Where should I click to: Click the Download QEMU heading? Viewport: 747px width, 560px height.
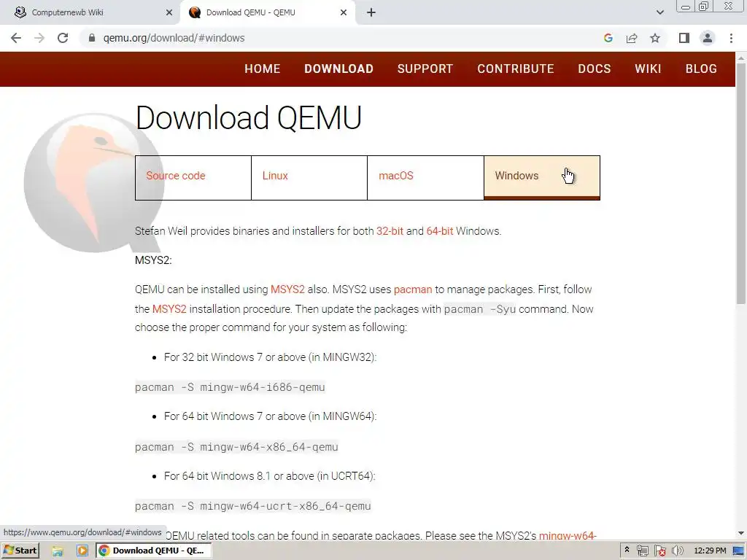[x=248, y=117]
